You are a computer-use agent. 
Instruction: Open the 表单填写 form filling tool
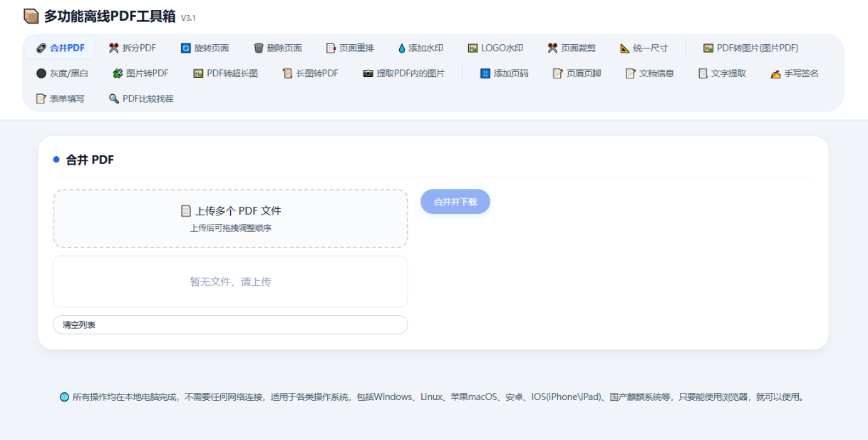coord(59,98)
